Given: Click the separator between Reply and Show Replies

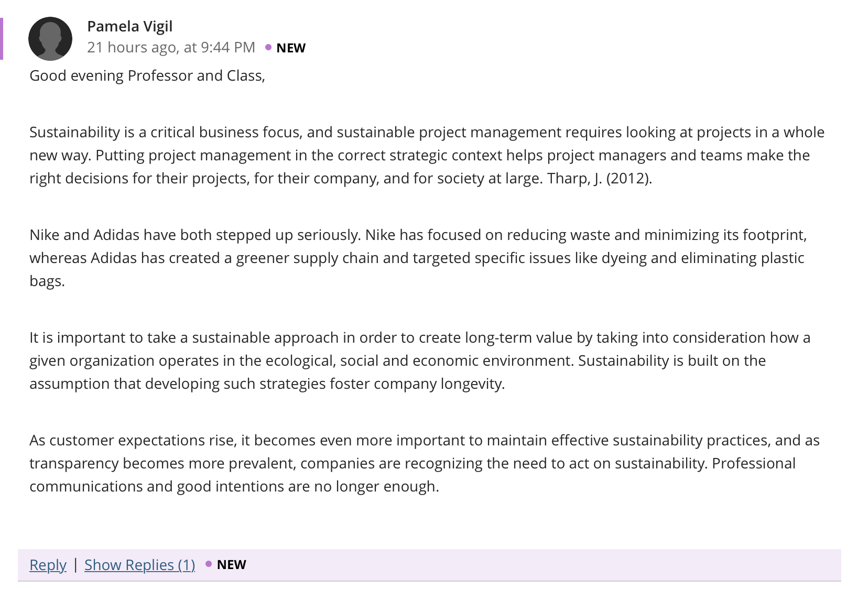Looking at the screenshot, I should coord(75,564).
